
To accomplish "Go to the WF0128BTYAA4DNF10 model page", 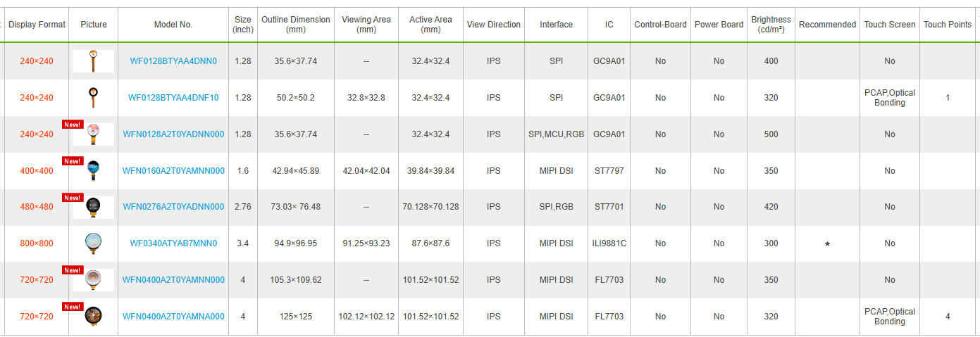I will (173, 98).
